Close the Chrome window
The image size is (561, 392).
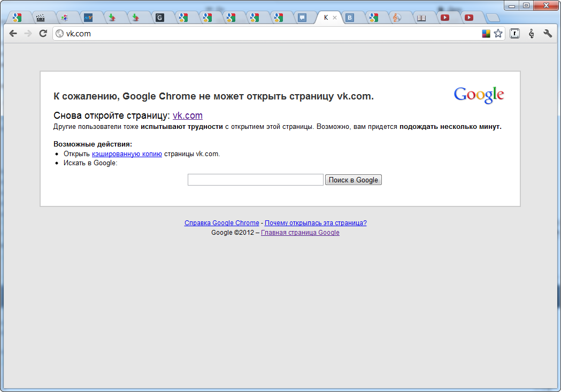[x=546, y=5]
